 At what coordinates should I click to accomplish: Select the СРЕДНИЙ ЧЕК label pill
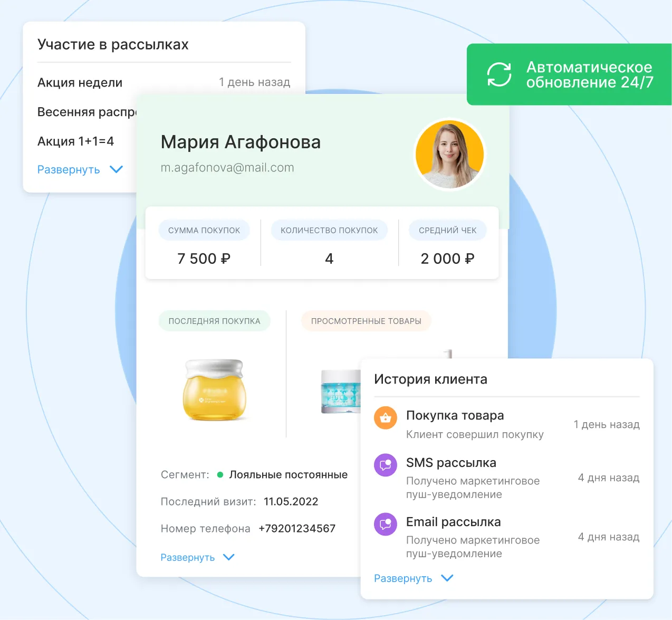pyautogui.click(x=448, y=230)
